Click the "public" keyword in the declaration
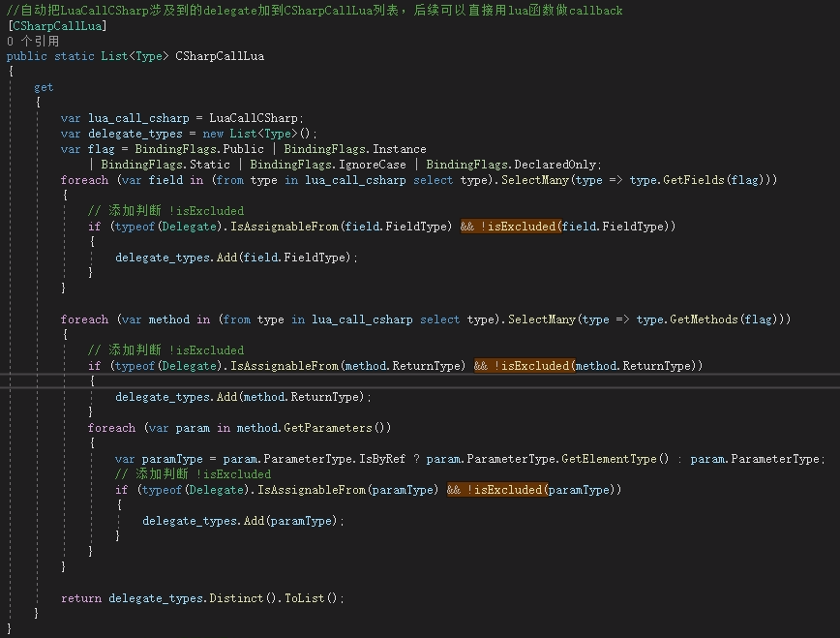Viewport: 840px width, 638px height. click(x=27, y=56)
